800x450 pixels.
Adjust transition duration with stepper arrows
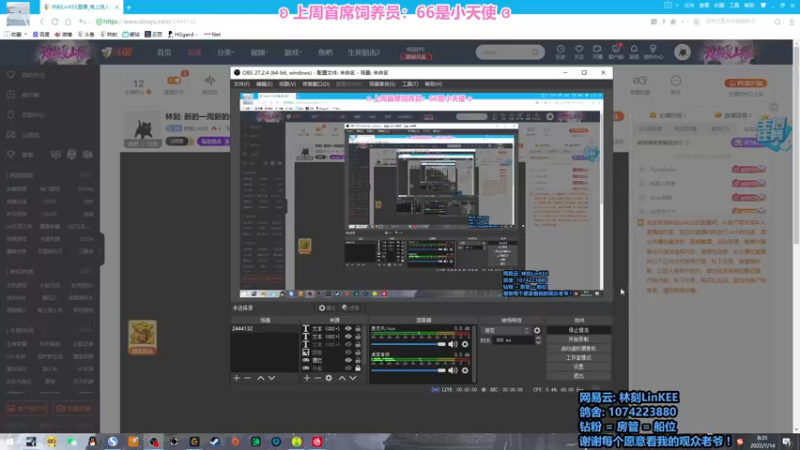538,340
